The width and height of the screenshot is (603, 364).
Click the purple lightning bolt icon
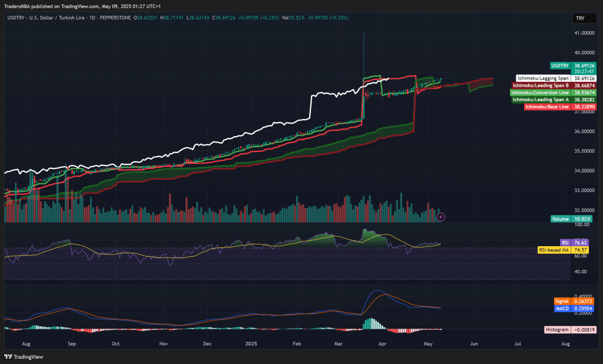pos(441,217)
